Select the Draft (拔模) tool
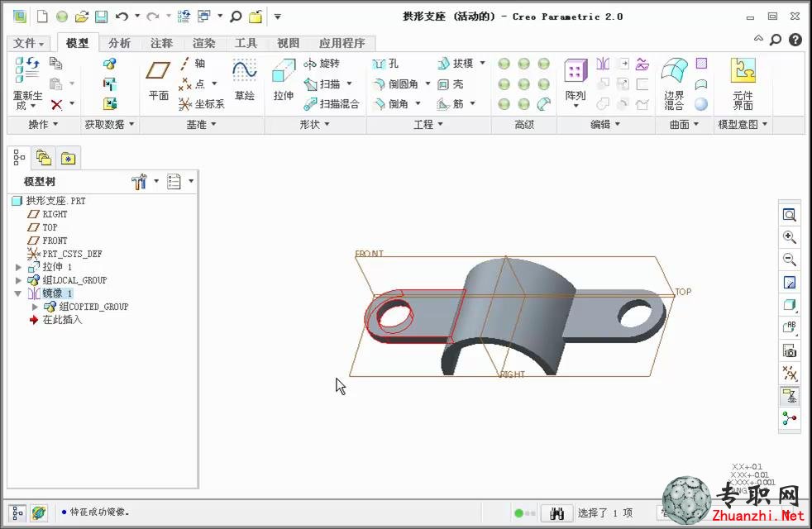 456,64
